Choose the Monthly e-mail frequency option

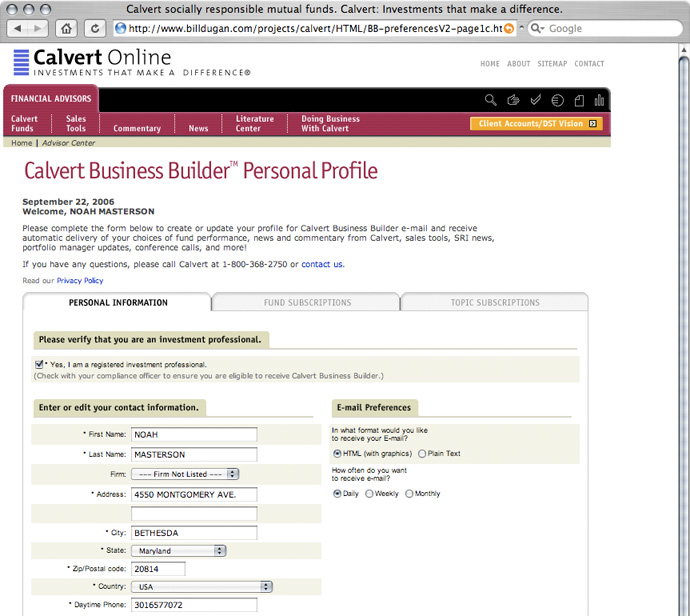[409, 494]
